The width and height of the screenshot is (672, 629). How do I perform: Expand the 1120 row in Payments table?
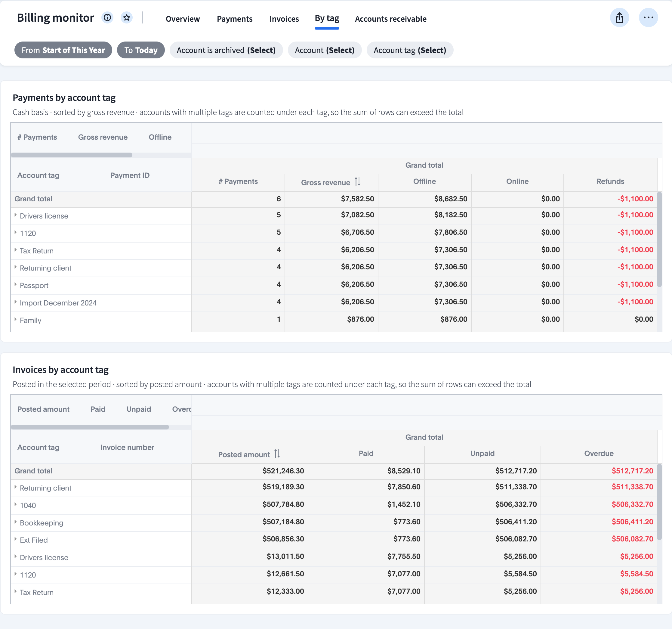click(16, 233)
